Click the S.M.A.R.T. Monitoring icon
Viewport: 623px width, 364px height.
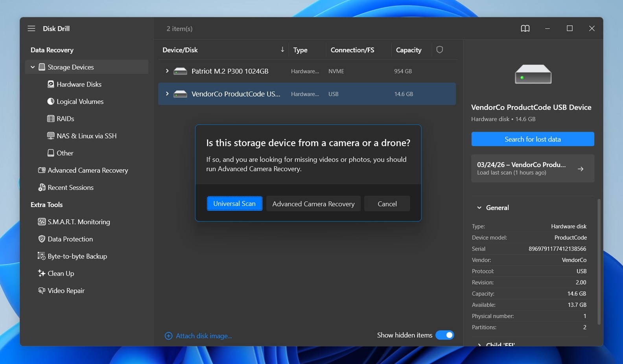42,222
